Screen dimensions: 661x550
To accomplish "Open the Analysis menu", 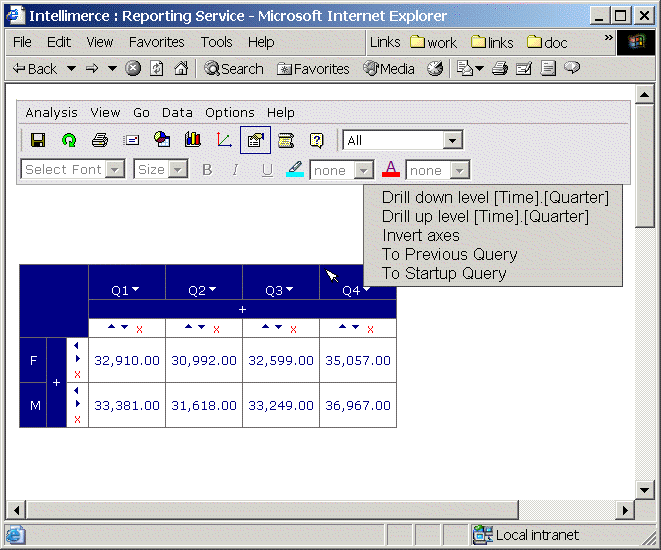I will click(51, 113).
